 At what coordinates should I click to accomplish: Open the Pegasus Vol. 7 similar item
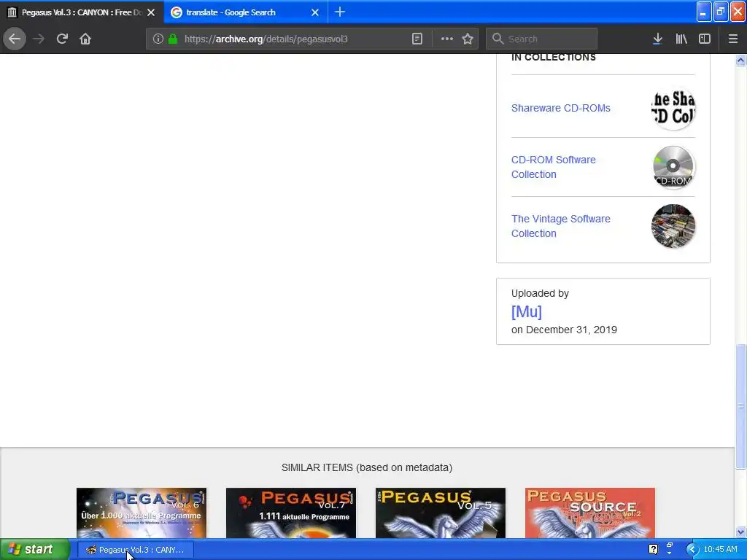(291, 513)
